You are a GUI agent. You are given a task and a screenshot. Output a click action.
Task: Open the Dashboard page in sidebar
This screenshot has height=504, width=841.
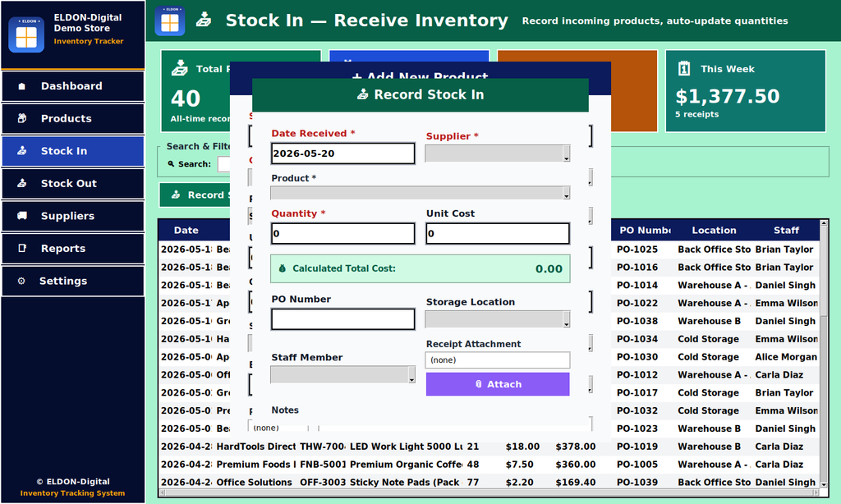click(72, 86)
